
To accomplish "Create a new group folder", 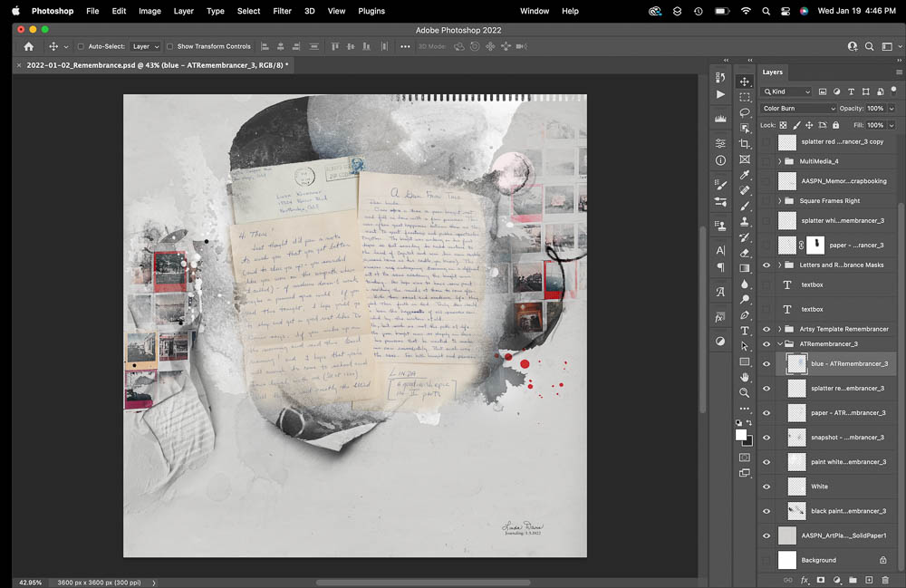I will (x=853, y=580).
